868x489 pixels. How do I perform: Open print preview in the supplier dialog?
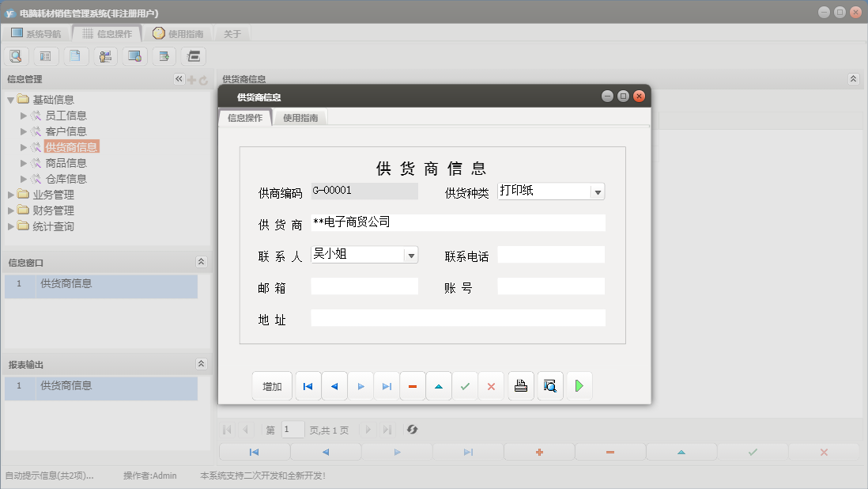click(550, 386)
